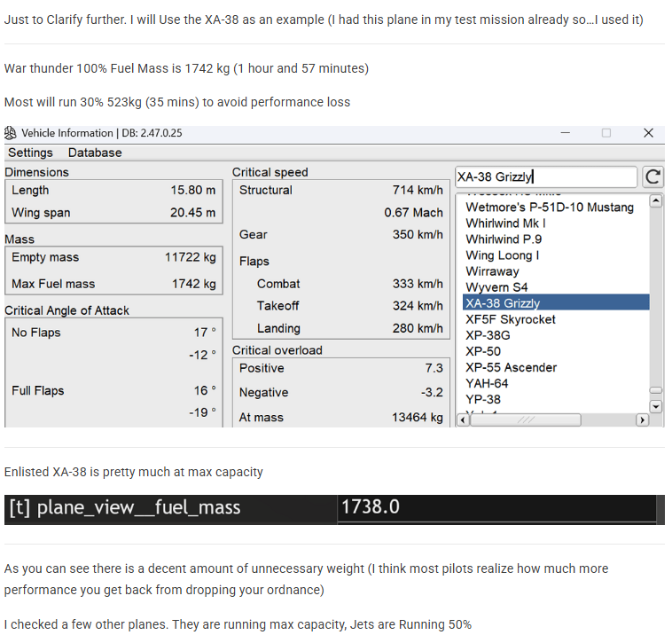Select Wyvern S4 in vehicle list

(496, 287)
